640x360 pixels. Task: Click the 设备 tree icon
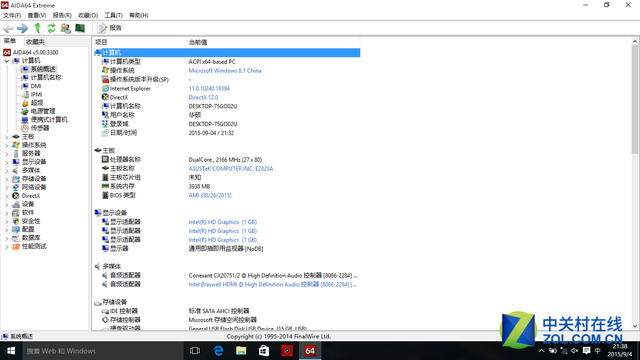click(16, 204)
